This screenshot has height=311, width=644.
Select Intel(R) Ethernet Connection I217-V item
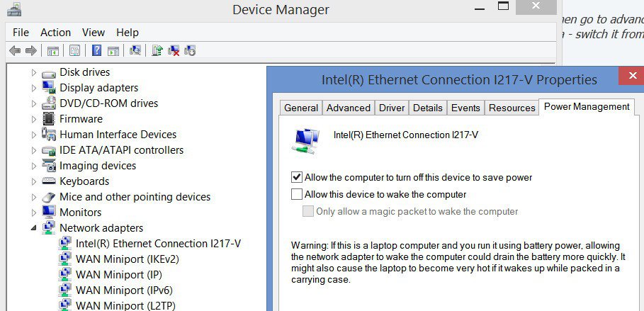click(158, 243)
